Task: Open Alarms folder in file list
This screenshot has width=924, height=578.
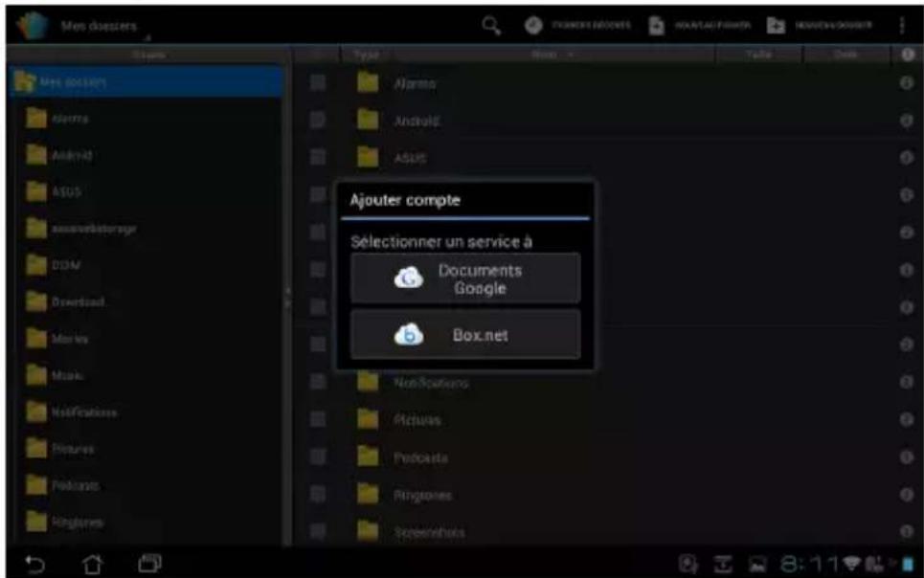Action: tap(396, 83)
